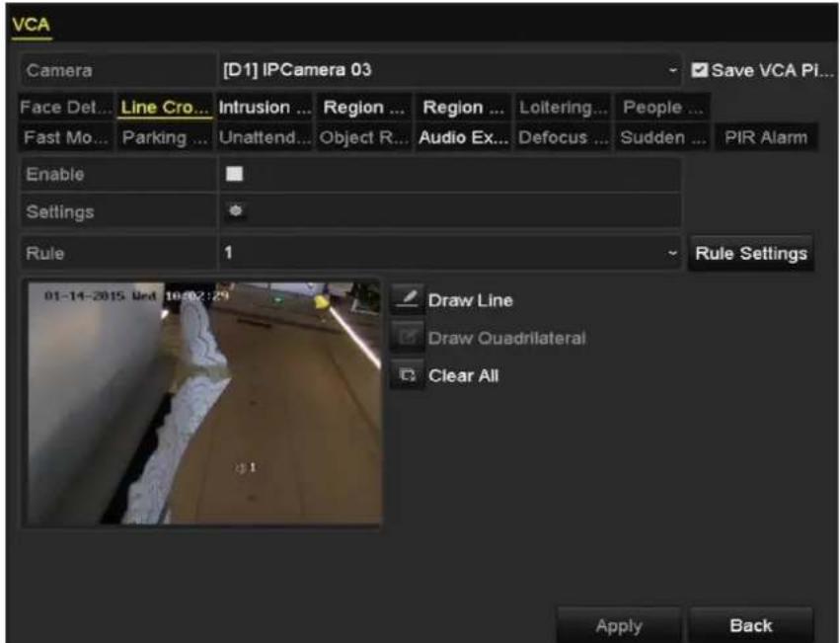Image resolution: width=840 pixels, height=643 pixels.
Task: Open the Object Removal tab
Action: click(364, 137)
